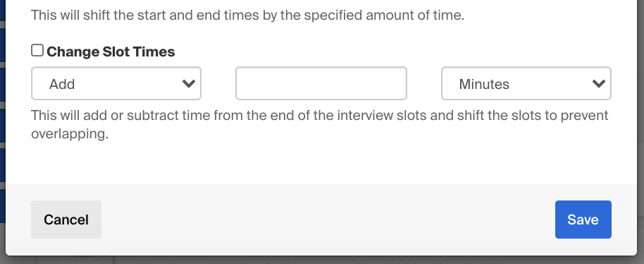
Task: Click the blue Save button in the dialog footer
Action: click(x=583, y=220)
